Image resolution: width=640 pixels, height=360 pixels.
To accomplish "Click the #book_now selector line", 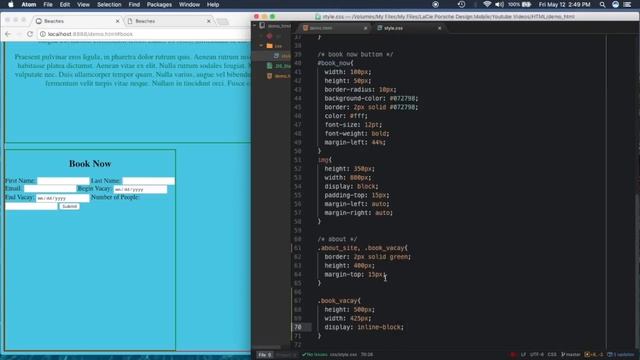I will pos(336,63).
